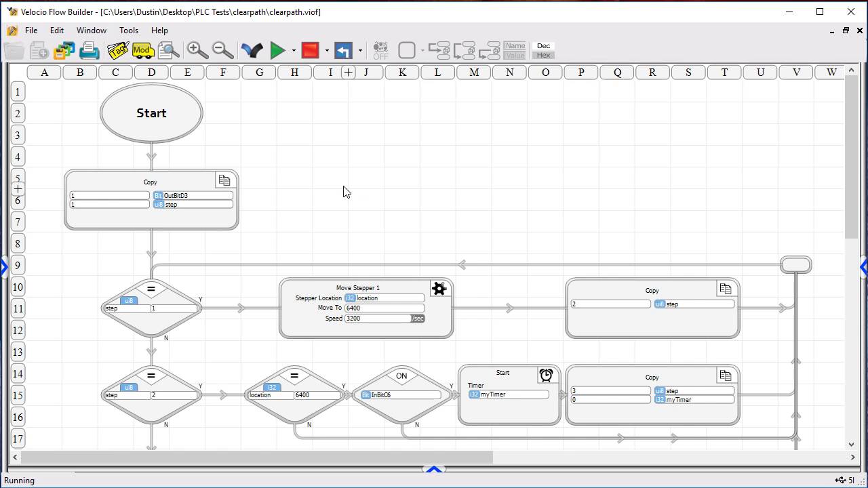Toggle the debug OFF ladybug icon
This screenshot has width=868, height=488.
tap(380, 50)
